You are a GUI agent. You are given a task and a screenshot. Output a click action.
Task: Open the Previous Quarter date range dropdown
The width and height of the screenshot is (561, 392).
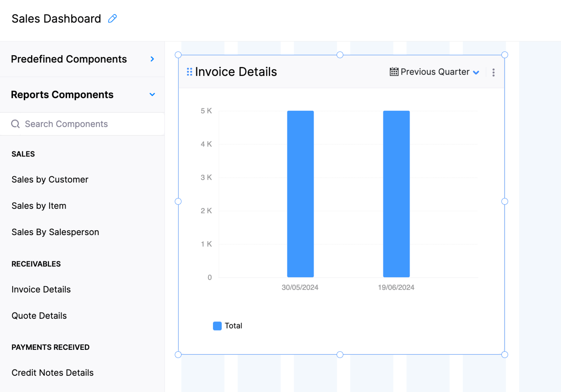[439, 72]
